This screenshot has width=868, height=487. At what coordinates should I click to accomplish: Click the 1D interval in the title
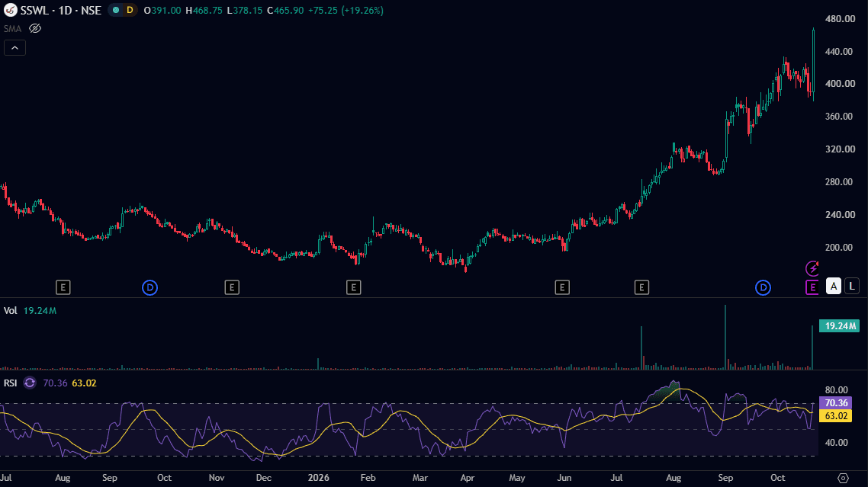(66, 11)
